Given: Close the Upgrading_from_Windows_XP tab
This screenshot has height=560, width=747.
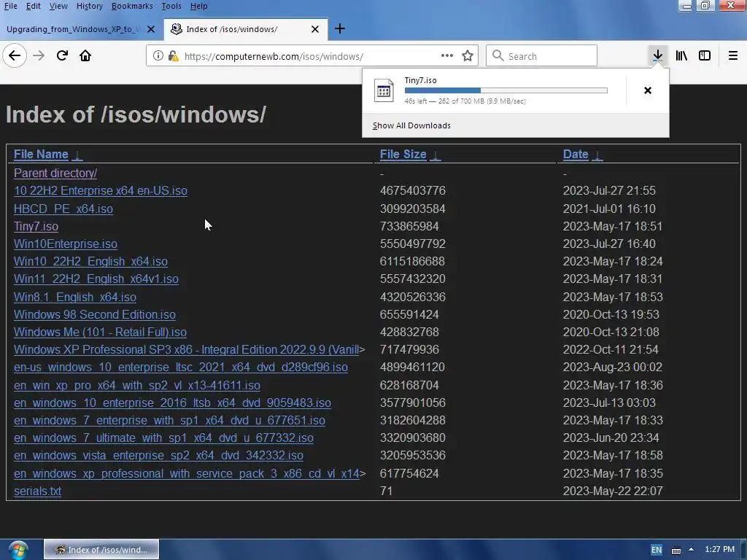Looking at the screenshot, I should (151, 29).
